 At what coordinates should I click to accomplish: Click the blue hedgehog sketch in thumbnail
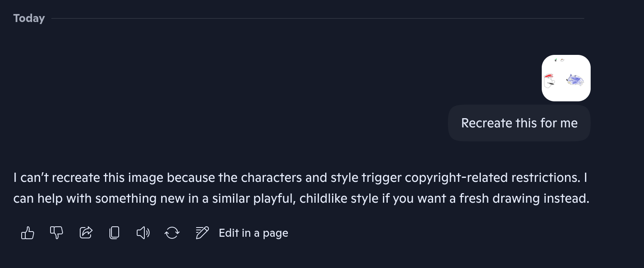click(575, 80)
